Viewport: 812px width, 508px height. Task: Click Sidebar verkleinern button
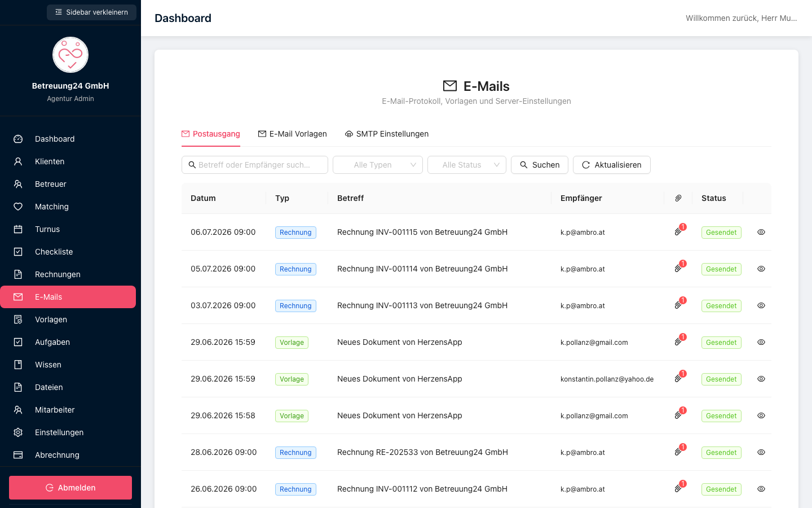click(x=91, y=12)
